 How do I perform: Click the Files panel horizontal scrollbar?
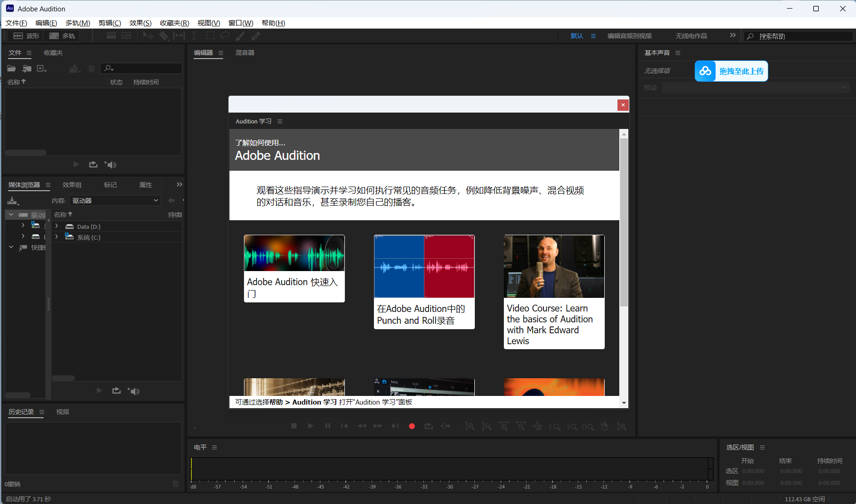point(26,153)
